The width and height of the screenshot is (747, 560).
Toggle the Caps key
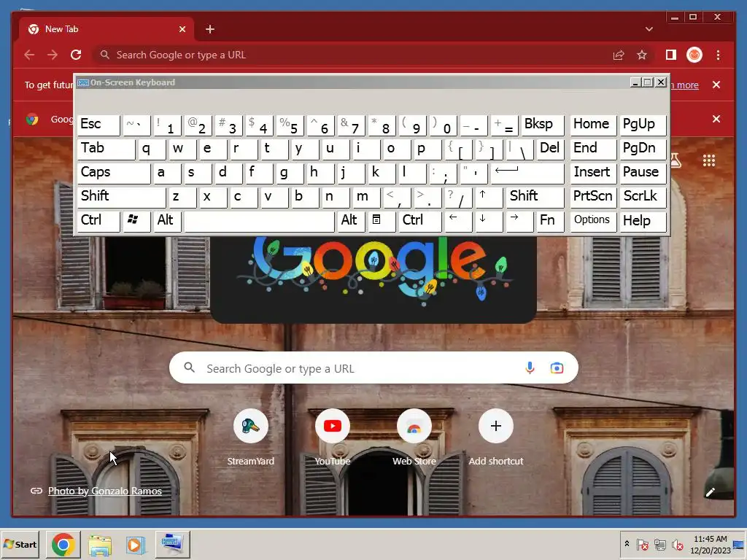tap(113, 172)
